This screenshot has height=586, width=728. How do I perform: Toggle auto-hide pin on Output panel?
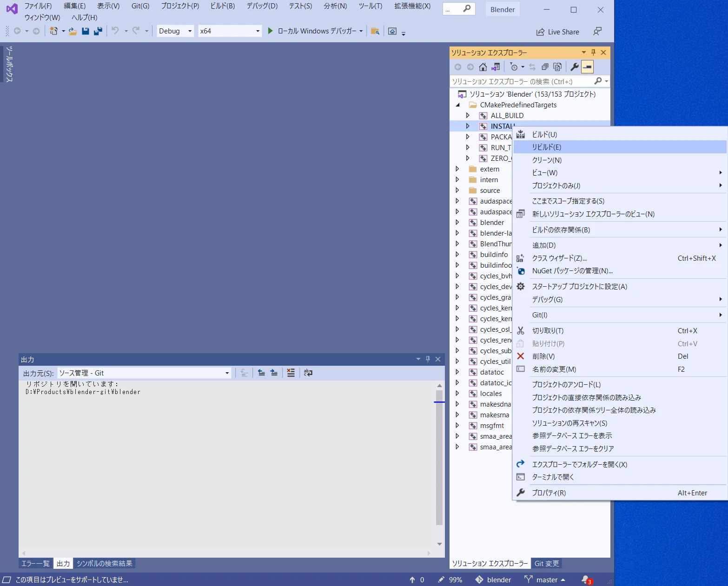click(428, 359)
